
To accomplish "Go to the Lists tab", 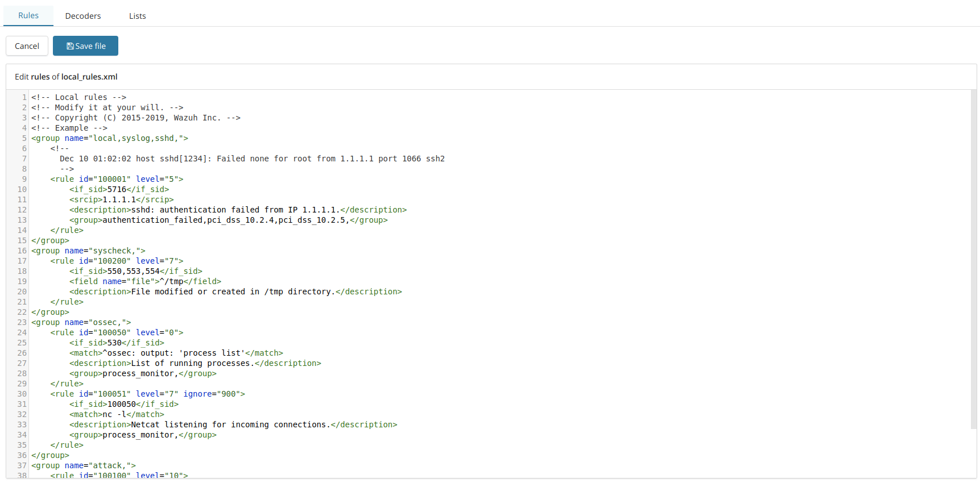I will click(x=137, y=16).
